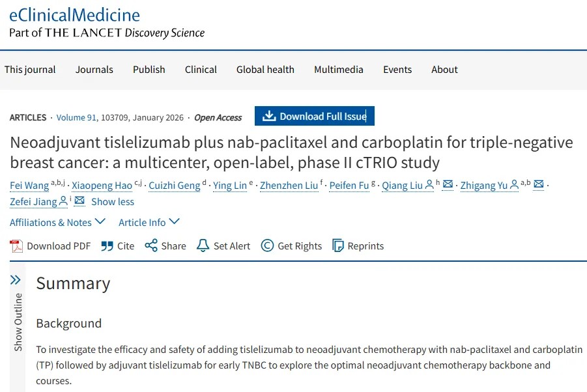Click the Cite quotation icon
587x392 pixels.
tap(107, 245)
